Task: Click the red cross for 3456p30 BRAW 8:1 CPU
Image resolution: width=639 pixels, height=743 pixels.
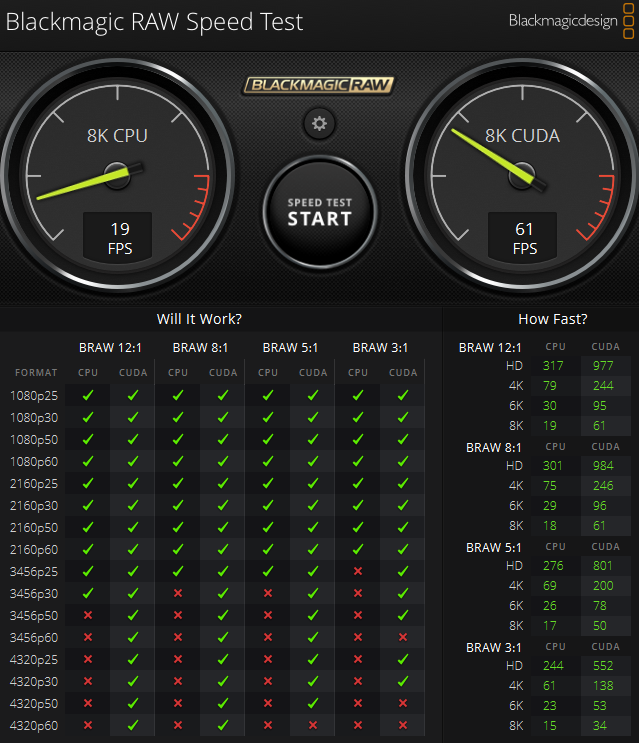Action: pyautogui.click(x=178, y=593)
